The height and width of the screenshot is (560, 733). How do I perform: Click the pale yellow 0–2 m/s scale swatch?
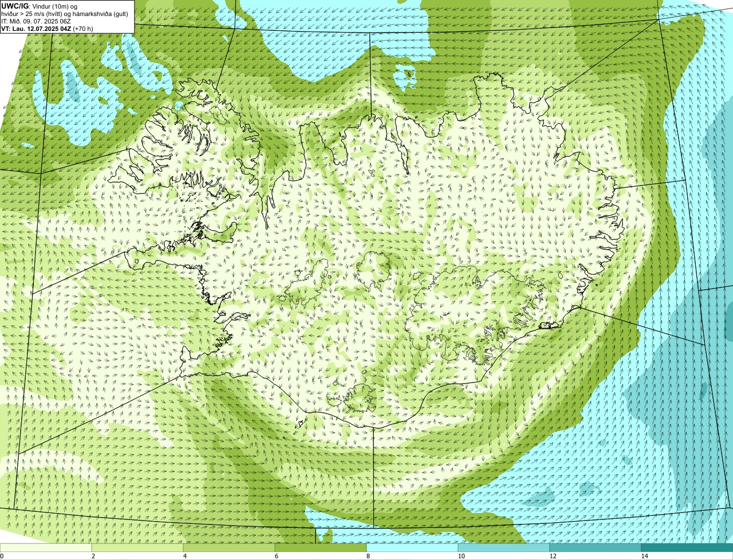46,548
